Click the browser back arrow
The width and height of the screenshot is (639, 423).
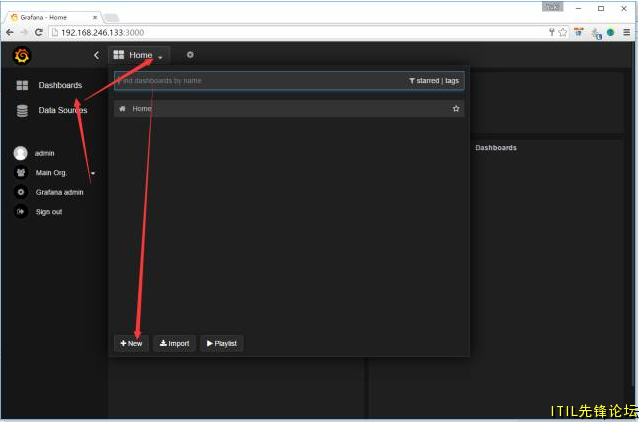tap(10, 32)
